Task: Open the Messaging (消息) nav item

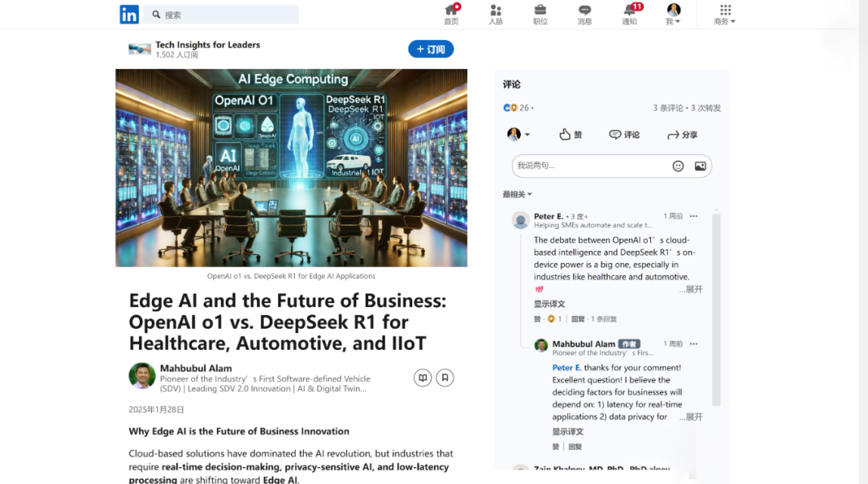Action: [x=584, y=14]
